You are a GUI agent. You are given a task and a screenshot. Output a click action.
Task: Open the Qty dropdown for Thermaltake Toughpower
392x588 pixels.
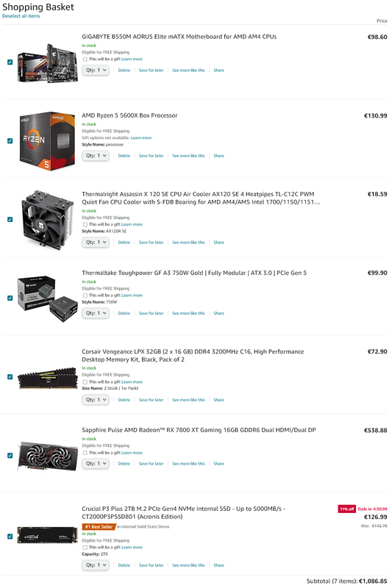point(96,313)
